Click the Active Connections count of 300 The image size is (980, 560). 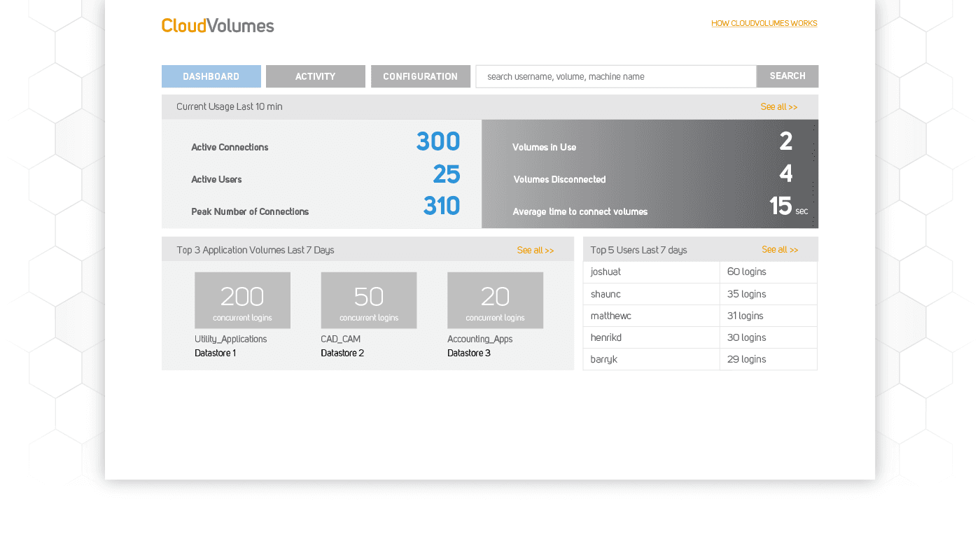(437, 141)
